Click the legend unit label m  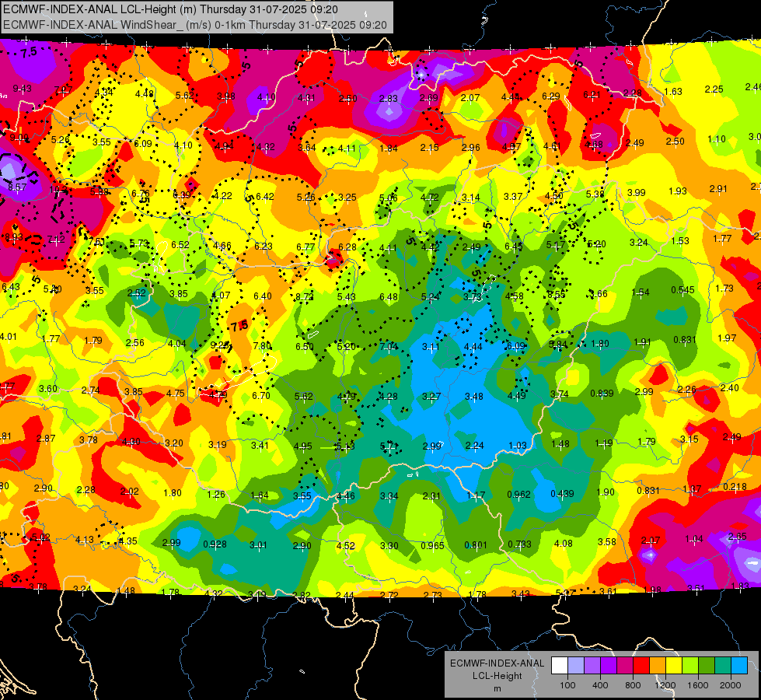click(x=497, y=688)
